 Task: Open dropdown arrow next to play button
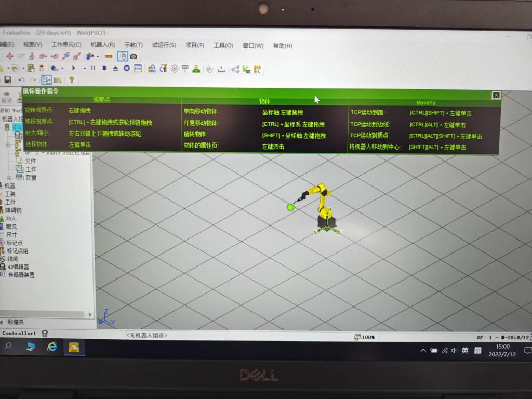click(x=85, y=68)
